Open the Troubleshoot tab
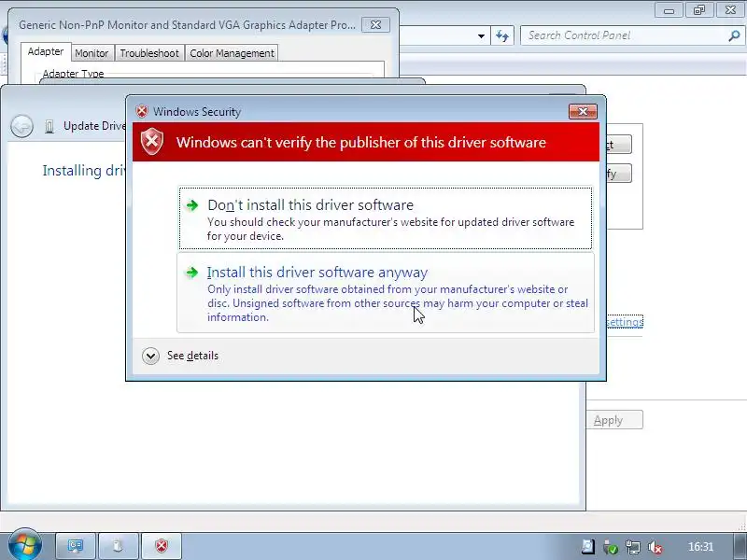 click(149, 53)
